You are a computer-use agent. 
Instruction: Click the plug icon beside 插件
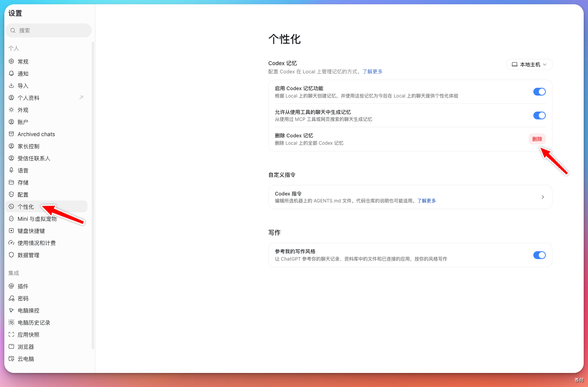pyautogui.click(x=11, y=286)
